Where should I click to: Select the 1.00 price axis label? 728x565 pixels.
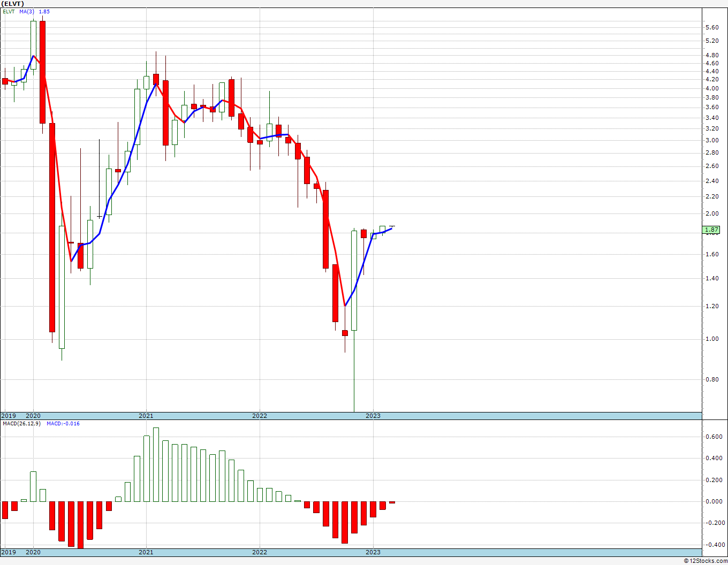tap(712, 339)
